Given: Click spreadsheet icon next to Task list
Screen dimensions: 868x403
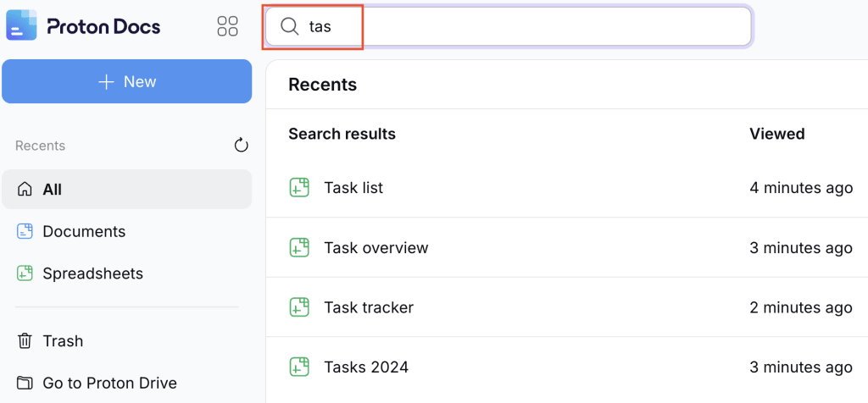Looking at the screenshot, I should [299, 187].
